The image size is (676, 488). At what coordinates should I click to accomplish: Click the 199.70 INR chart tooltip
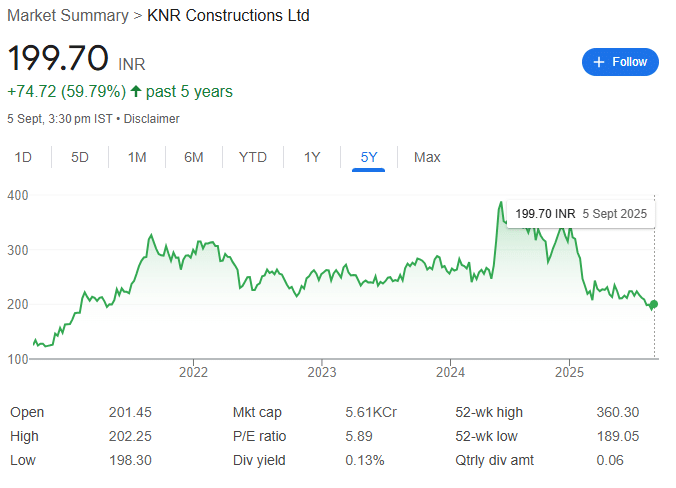(x=581, y=214)
